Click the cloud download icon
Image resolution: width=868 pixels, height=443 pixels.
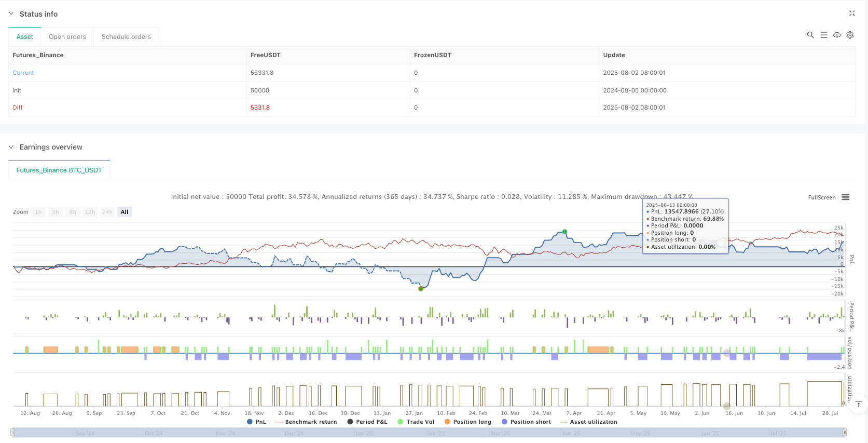tap(837, 35)
